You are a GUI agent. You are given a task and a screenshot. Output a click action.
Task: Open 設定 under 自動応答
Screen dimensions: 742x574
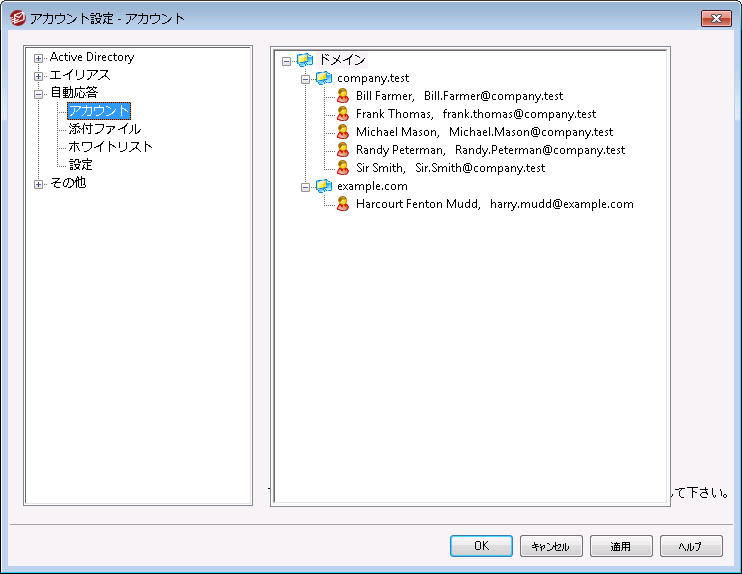[80, 165]
